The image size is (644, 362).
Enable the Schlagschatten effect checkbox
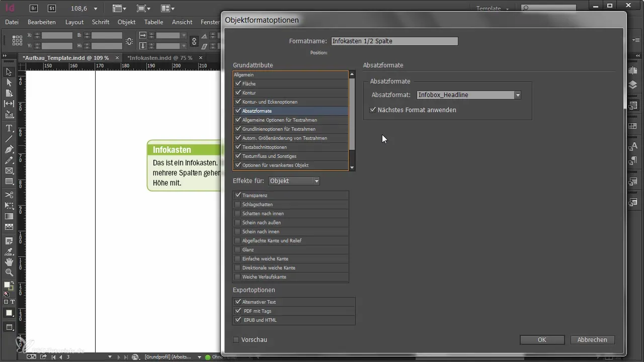238,204
